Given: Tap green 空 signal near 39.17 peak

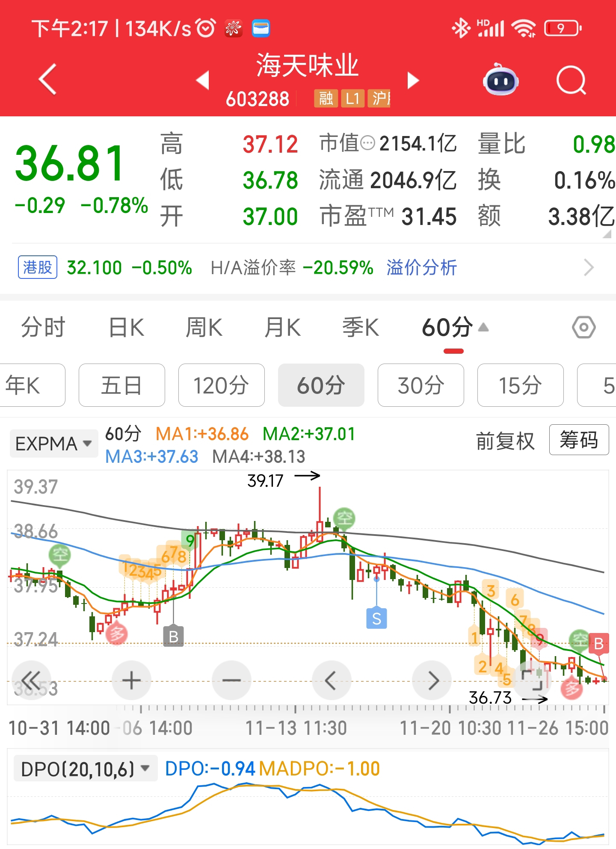Looking at the screenshot, I should coord(344,518).
